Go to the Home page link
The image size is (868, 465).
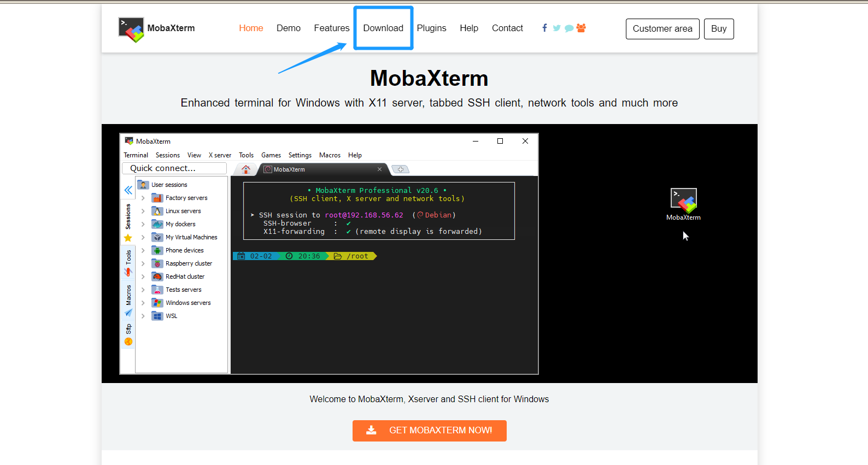tap(251, 28)
